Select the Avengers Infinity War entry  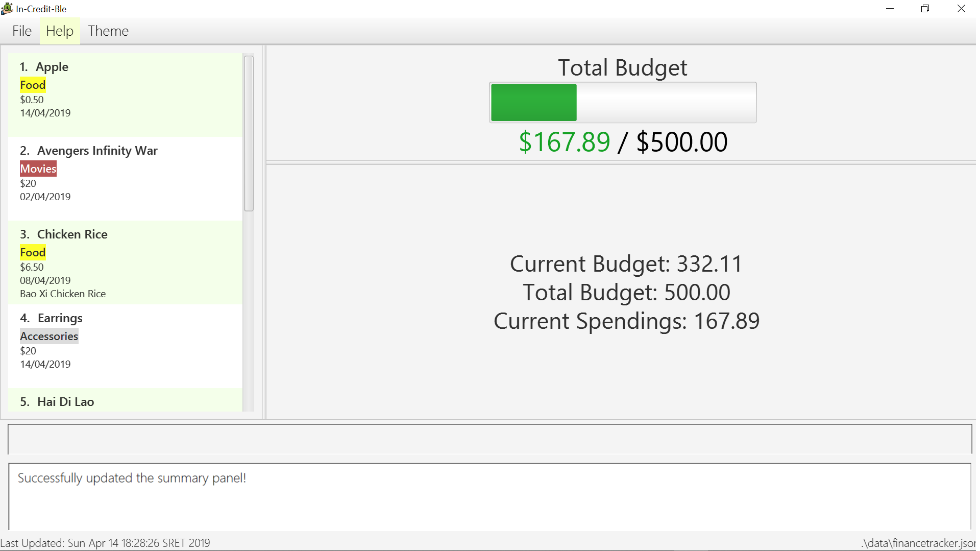[125, 179]
